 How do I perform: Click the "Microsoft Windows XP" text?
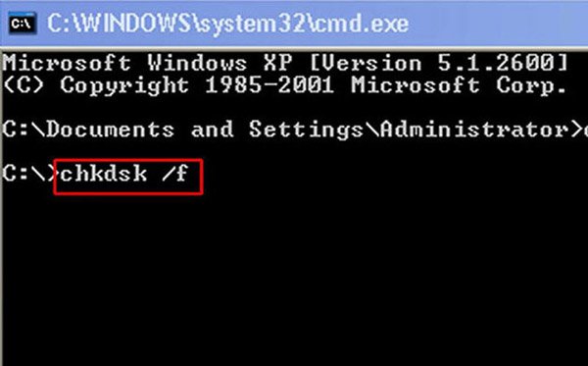(x=147, y=63)
